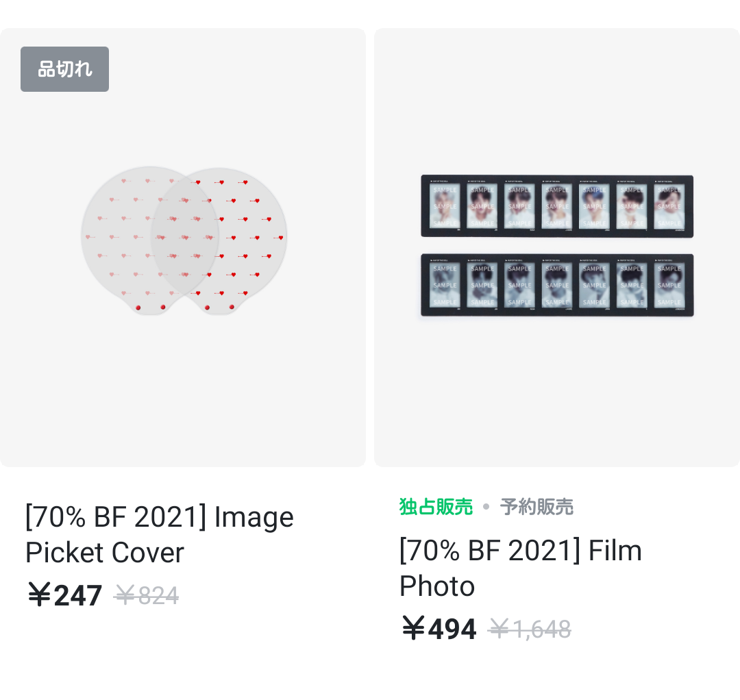Click the ¥494 sale price
This screenshot has width=740, height=700.
pos(439,629)
